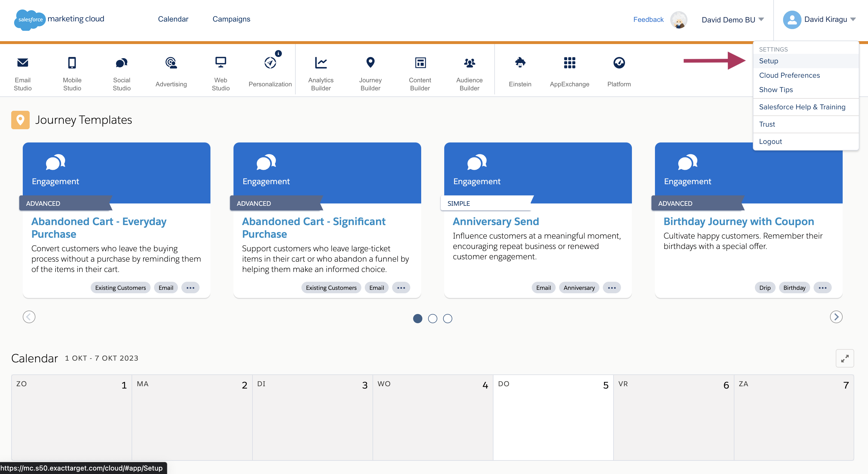Open the Anniversary Send template title

(496, 221)
